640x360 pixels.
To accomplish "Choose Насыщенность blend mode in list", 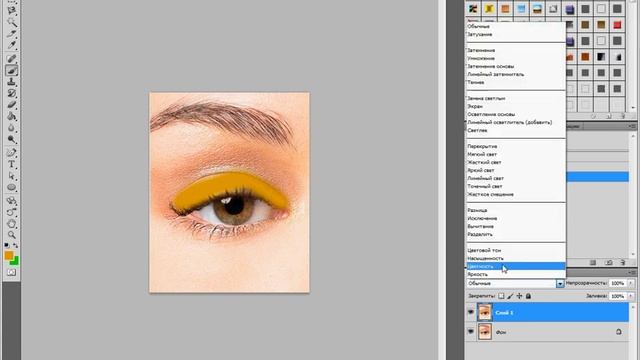I will point(516,258).
